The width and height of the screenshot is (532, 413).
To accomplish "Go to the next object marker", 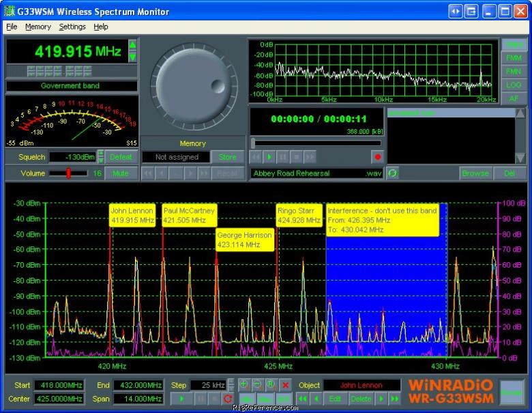I will [381, 399].
